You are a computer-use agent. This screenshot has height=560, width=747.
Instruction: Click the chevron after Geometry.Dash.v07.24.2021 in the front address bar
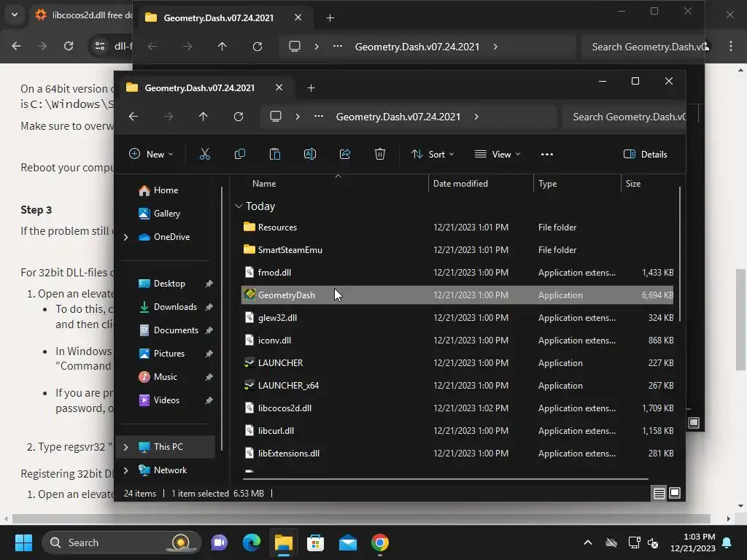(476, 117)
